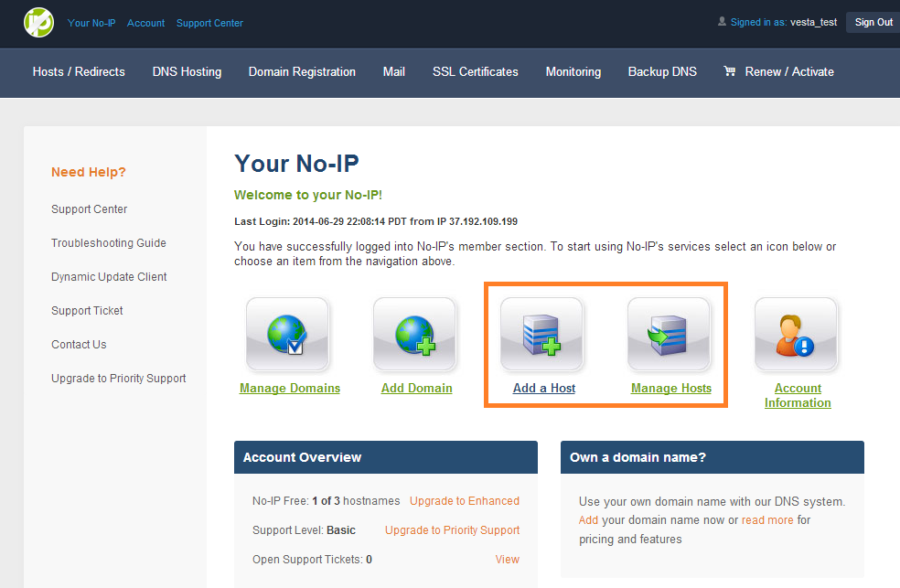Click the Manage Hosts text link
This screenshot has width=900, height=588.
[x=671, y=389]
